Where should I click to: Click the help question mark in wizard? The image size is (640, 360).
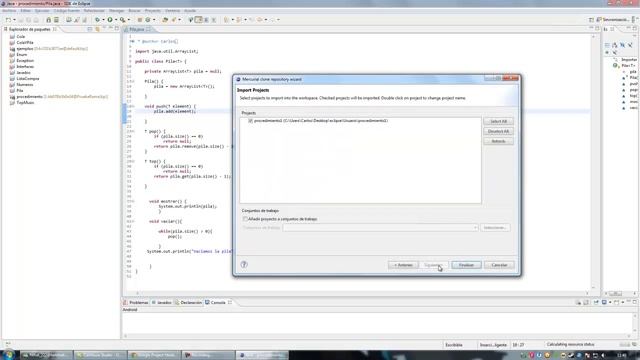[x=244, y=264]
